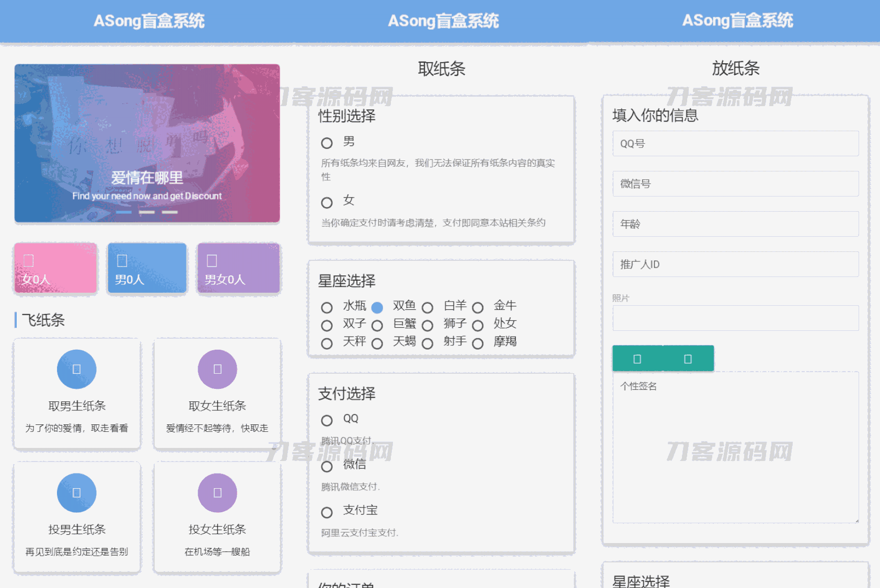Click the icon on the 女0人 card
Image resolution: width=880 pixels, height=588 pixels.
click(29, 260)
